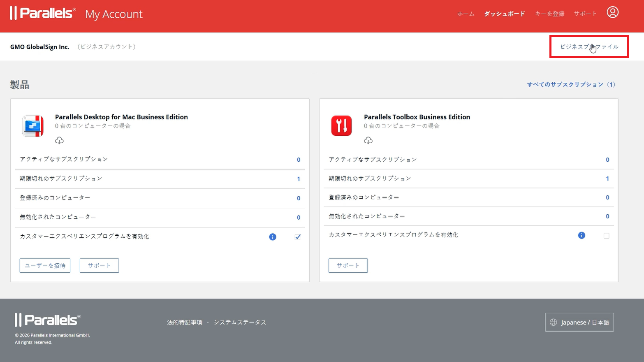Open the user account profile icon
The width and height of the screenshot is (644, 362).
click(x=612, y=12)
